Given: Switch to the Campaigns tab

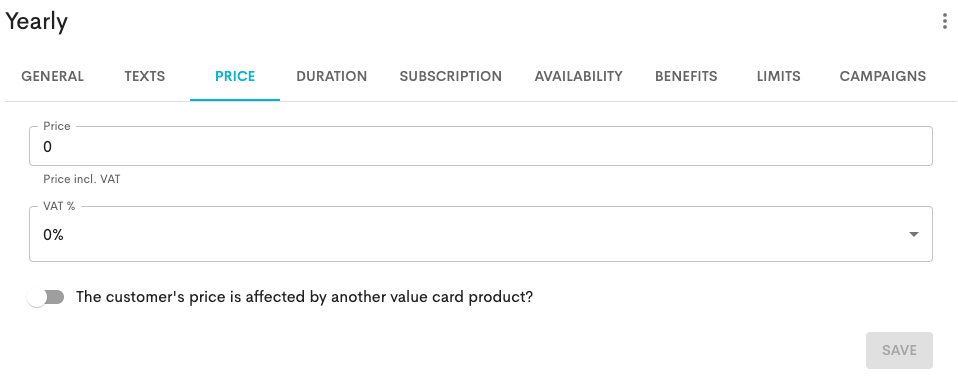Looking at the screenshot, I should click(x=883, y=76).
